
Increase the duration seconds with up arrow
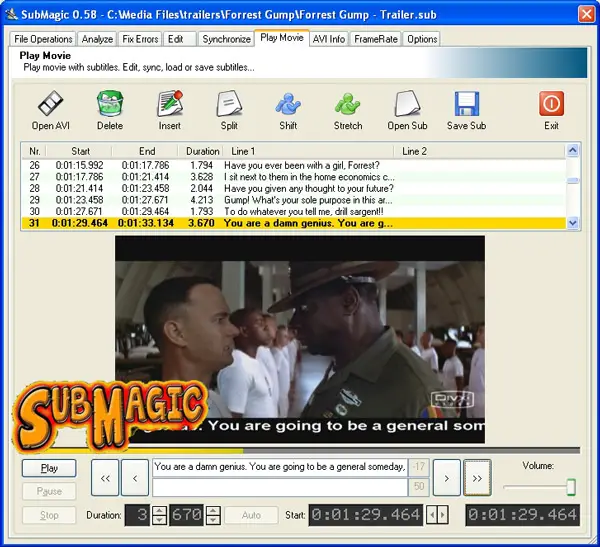pos(159,510)
